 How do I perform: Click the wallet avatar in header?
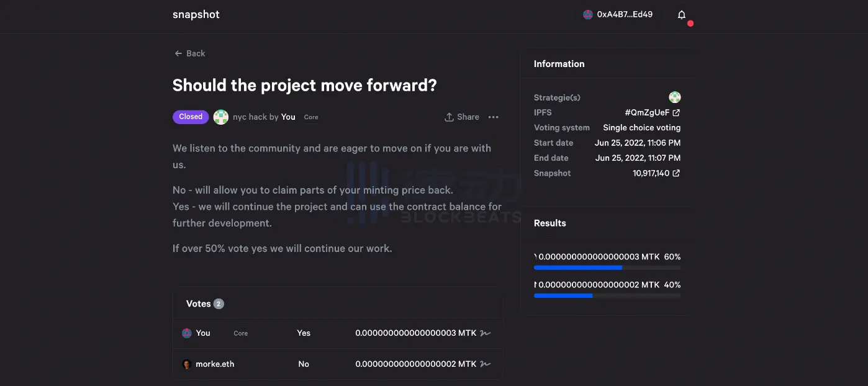(588, 15)
